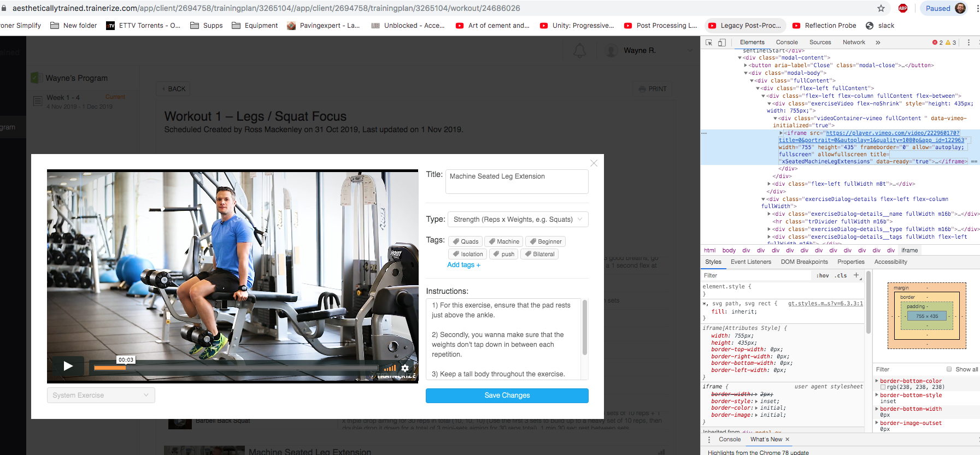Activate the DevTools element inspector icon
The width and height of the screenshot is (980, 455).
(709, 43)
